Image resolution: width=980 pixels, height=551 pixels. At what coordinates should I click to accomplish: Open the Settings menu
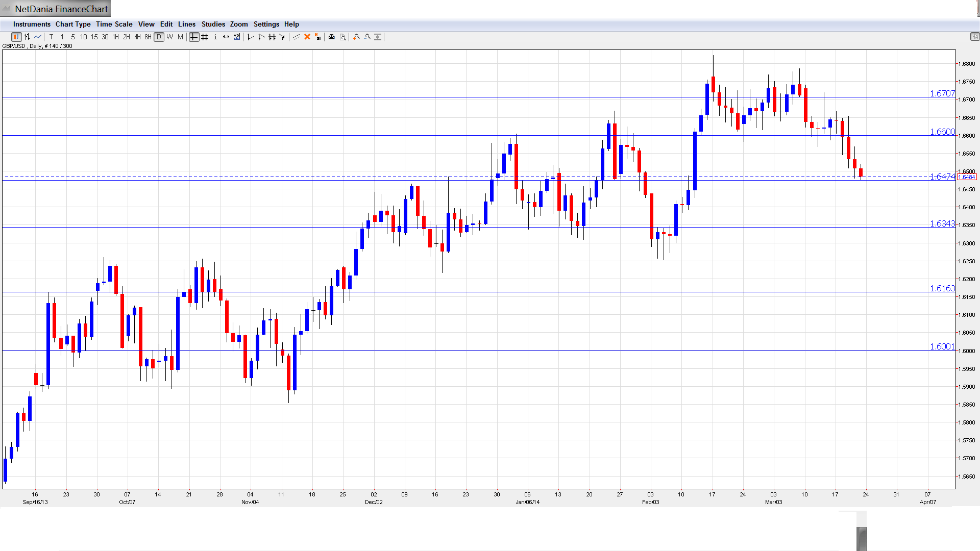[266, 24]
